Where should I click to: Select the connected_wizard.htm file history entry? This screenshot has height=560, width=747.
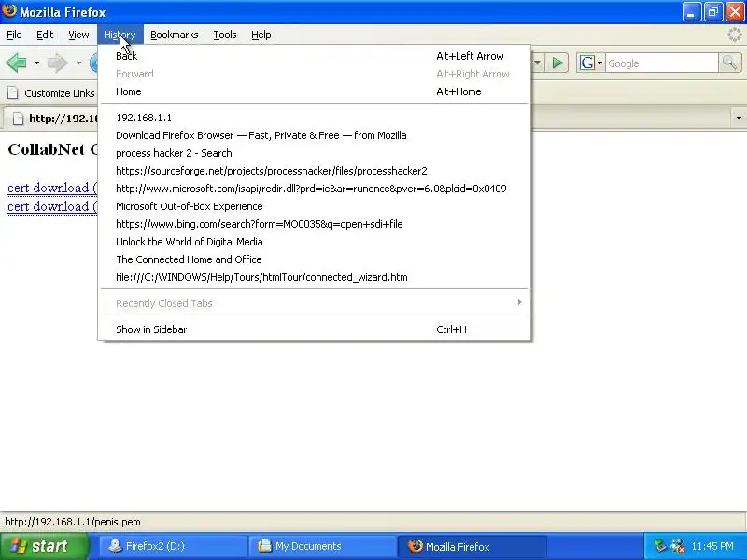315,277
